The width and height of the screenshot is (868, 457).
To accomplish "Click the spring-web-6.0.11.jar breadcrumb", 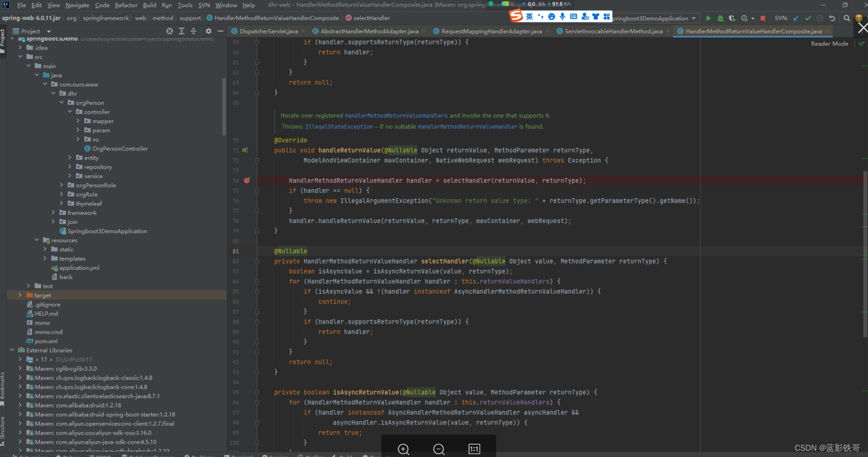I will coord(31,18).
